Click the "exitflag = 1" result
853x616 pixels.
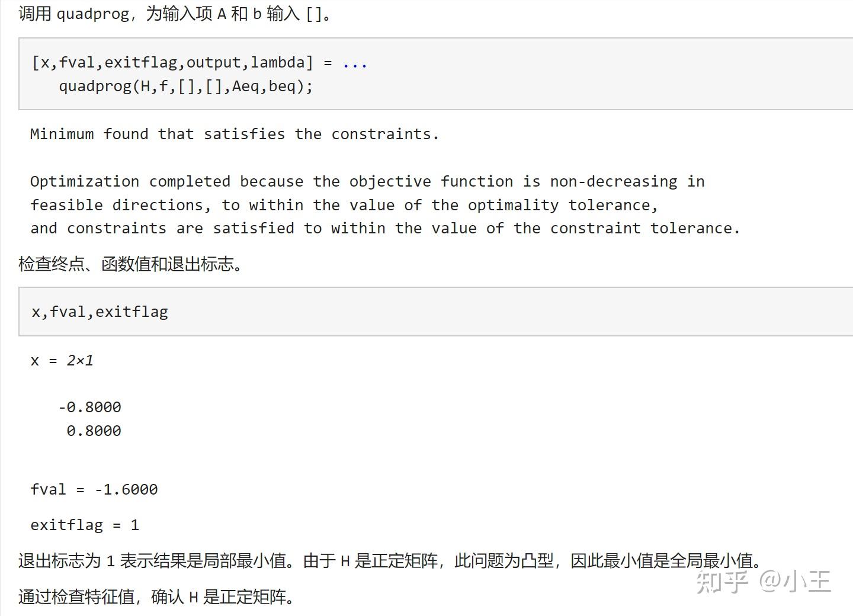tap(85, 525)
